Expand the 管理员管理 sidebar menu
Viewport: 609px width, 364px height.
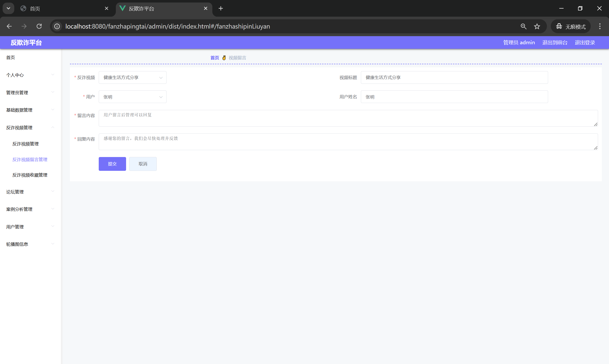pyautogui.click(x=30, y=93)
